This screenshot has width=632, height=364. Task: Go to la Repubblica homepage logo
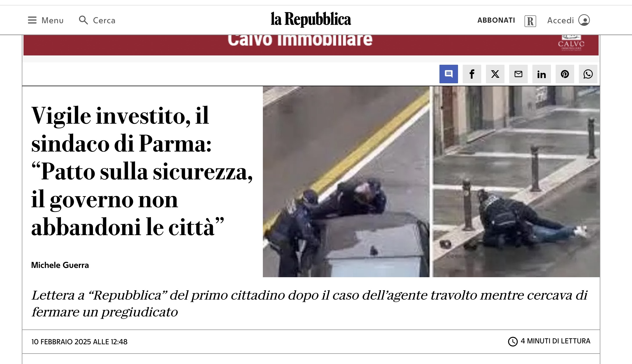(311, 19)
